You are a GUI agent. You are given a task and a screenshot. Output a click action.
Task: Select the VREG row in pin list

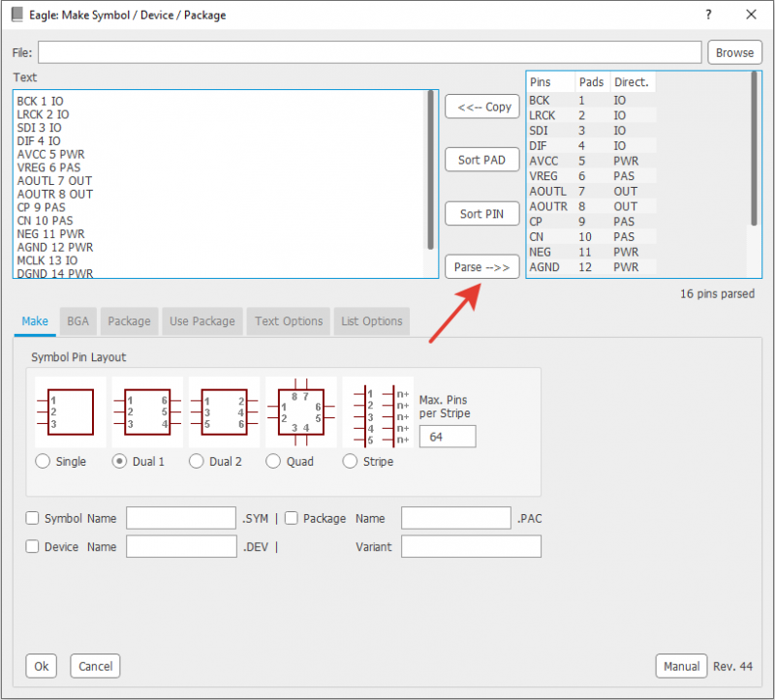click(592, 176)
